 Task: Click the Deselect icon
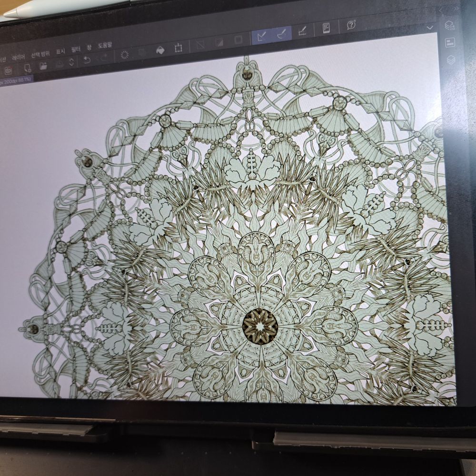pos(200,45)
